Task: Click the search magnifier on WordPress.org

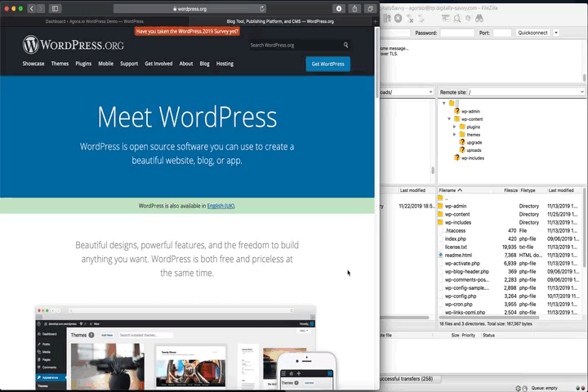Action: click(x=345, y=45)
